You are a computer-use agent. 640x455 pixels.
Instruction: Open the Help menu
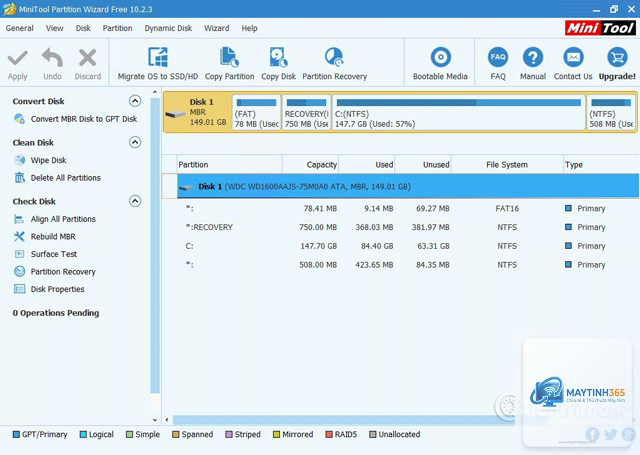tap(249, 28)
